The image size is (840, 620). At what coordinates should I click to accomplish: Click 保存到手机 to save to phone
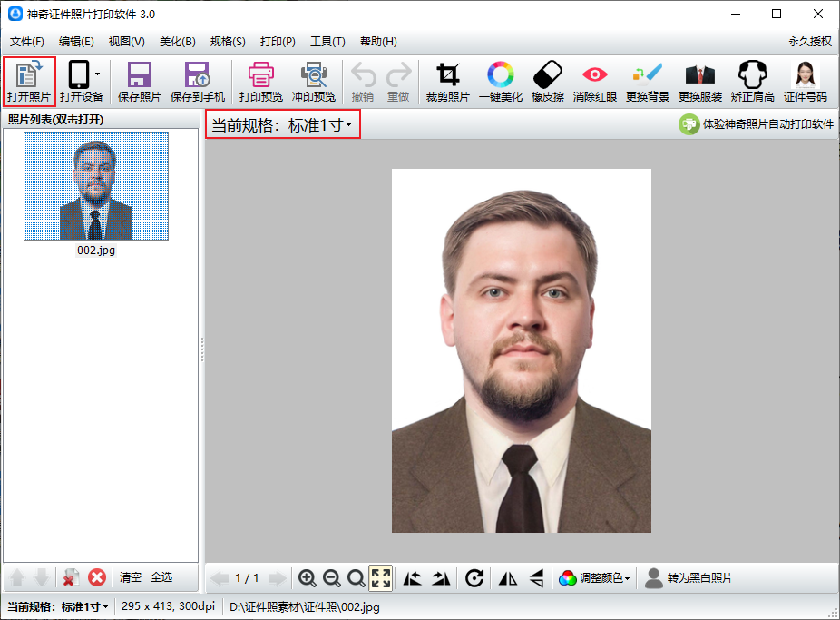[x=198, y=82]
